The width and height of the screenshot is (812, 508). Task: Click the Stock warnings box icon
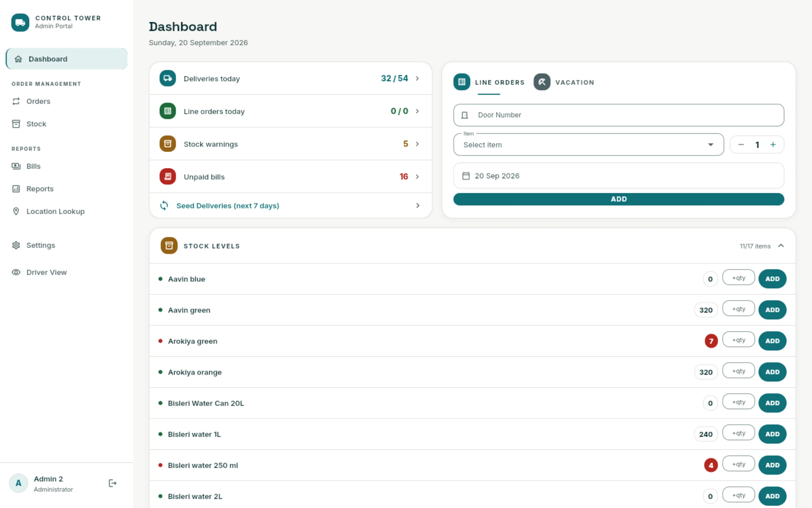point(167,144)
